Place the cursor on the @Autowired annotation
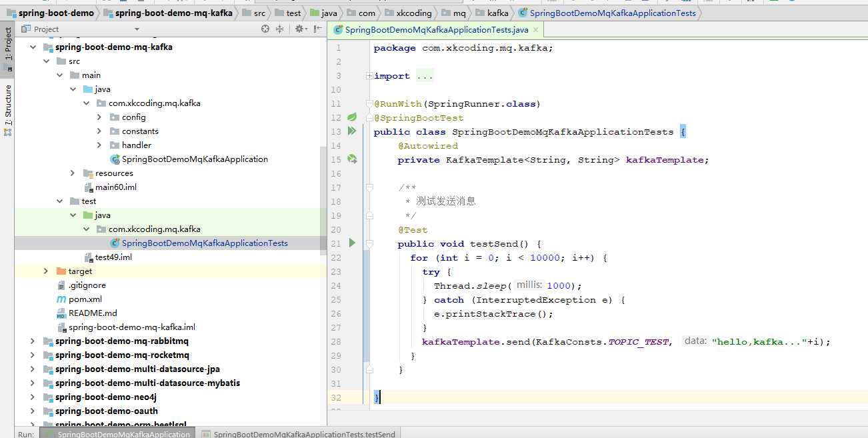The height and width of the screenshot is (438, 868). [428, 146]
